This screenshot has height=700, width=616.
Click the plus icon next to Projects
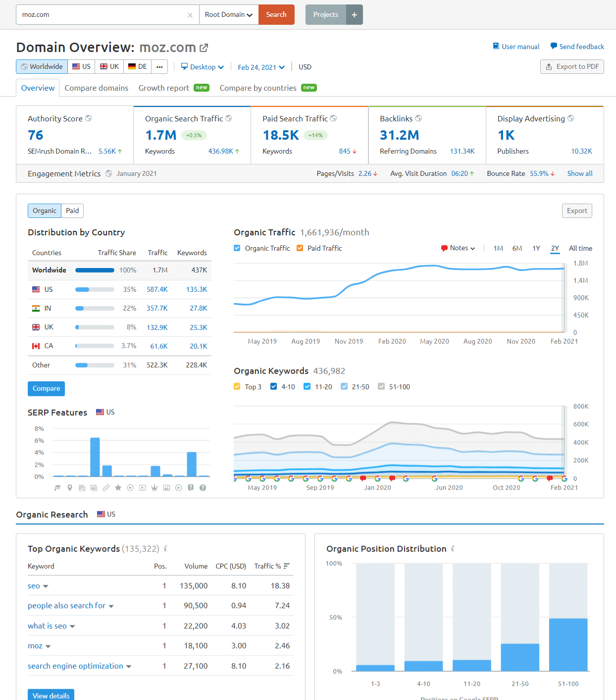(355, 15)
